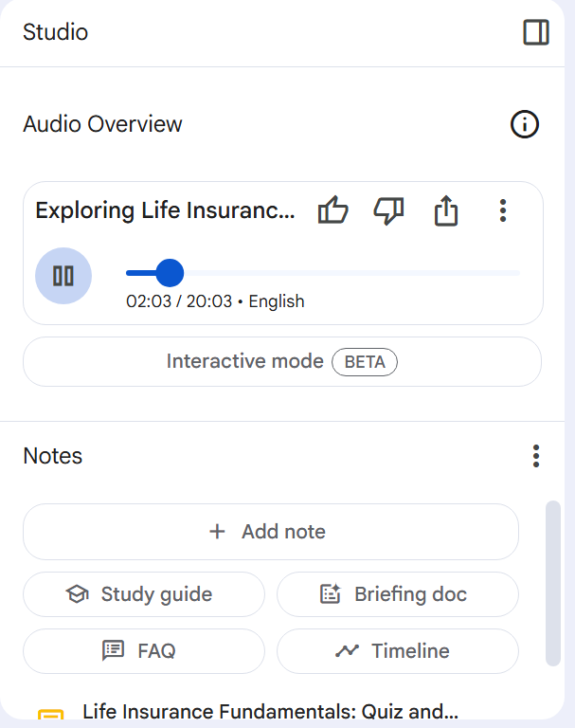
Task: Open the Life Insurance Fundamentals quiz note
Action: [x=270, y=711]
